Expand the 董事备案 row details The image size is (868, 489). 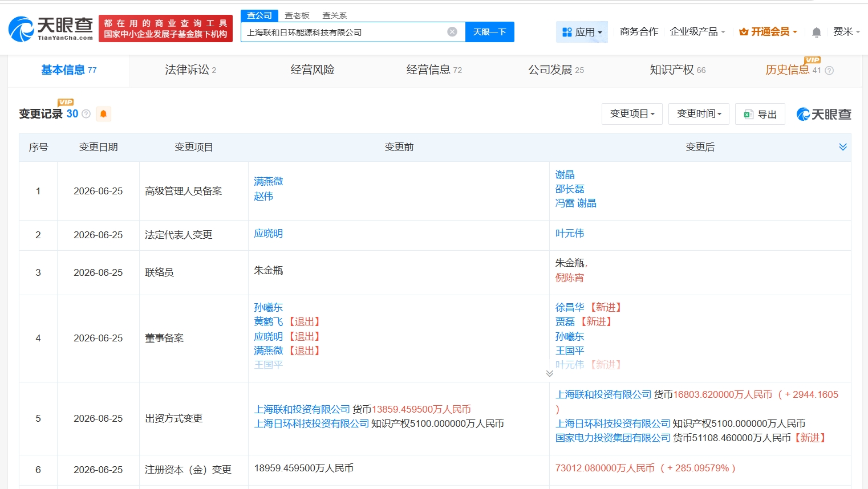549,373
